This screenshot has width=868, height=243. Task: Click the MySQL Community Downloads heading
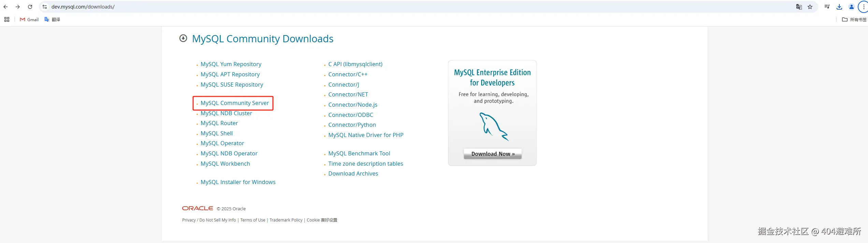[x=263, y=39]
